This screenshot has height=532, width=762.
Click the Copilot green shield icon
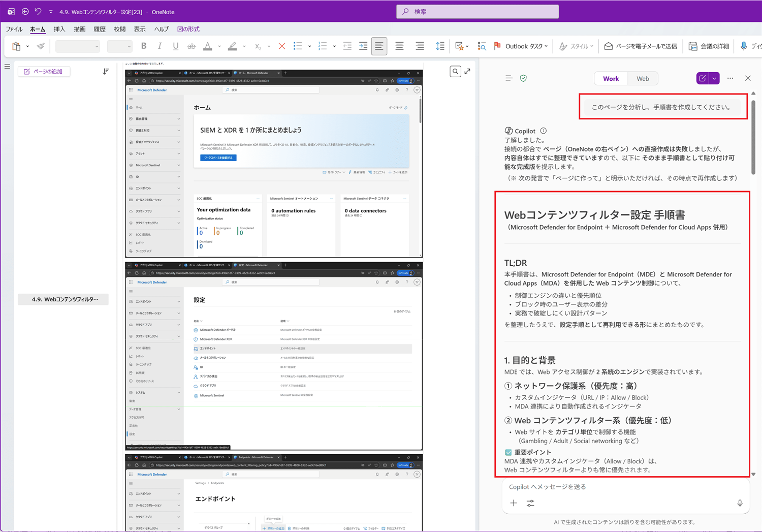pyautogui.click(x=523, y=78)
